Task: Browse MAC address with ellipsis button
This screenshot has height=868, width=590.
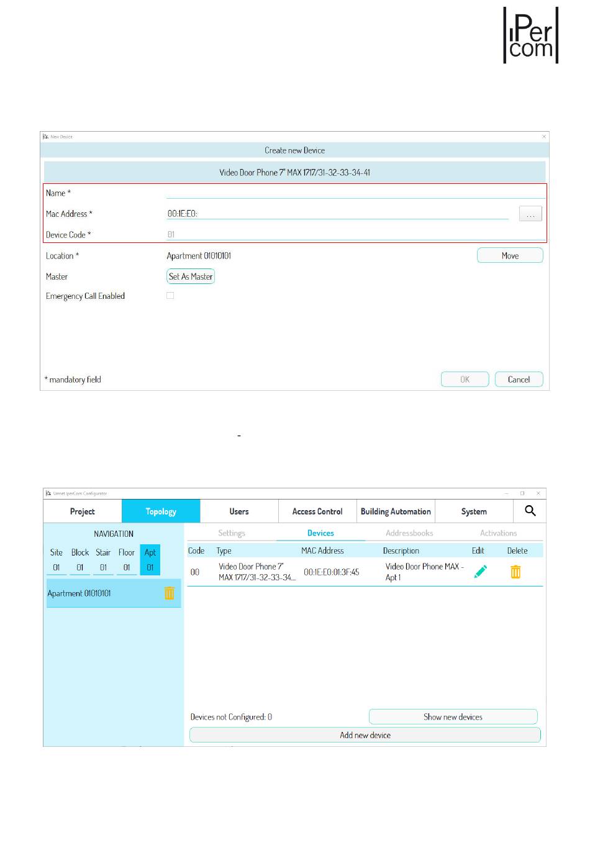Action: point(530,214)
